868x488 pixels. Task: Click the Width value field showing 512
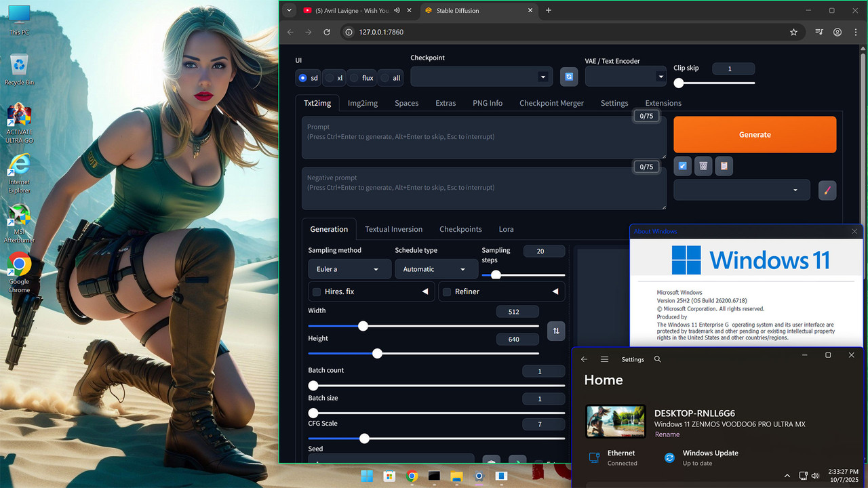[x=518, y=312]
